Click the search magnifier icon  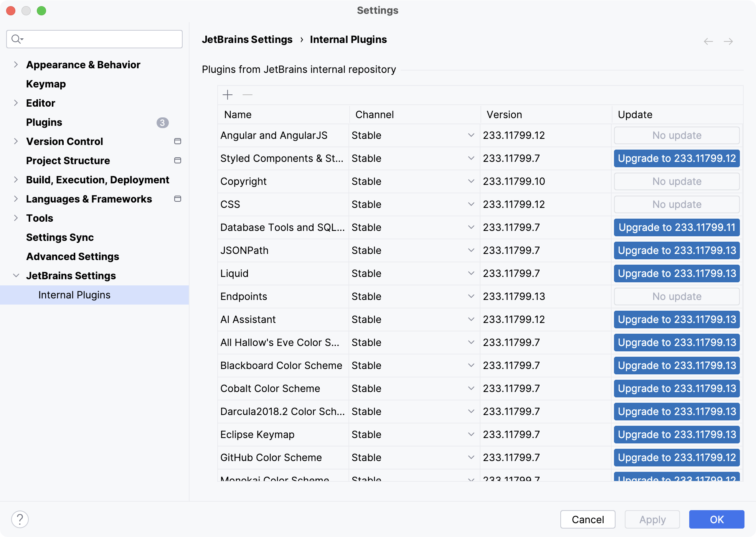coord(17,39)
